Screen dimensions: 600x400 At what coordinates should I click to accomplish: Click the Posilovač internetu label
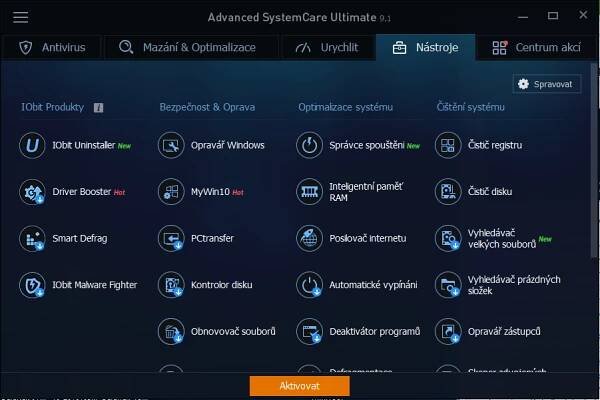point(368,238)
